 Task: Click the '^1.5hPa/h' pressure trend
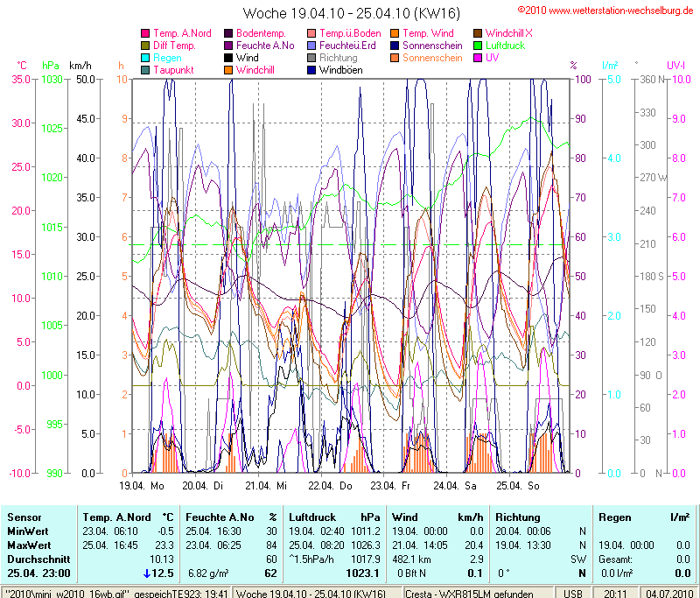coord(311,559)
